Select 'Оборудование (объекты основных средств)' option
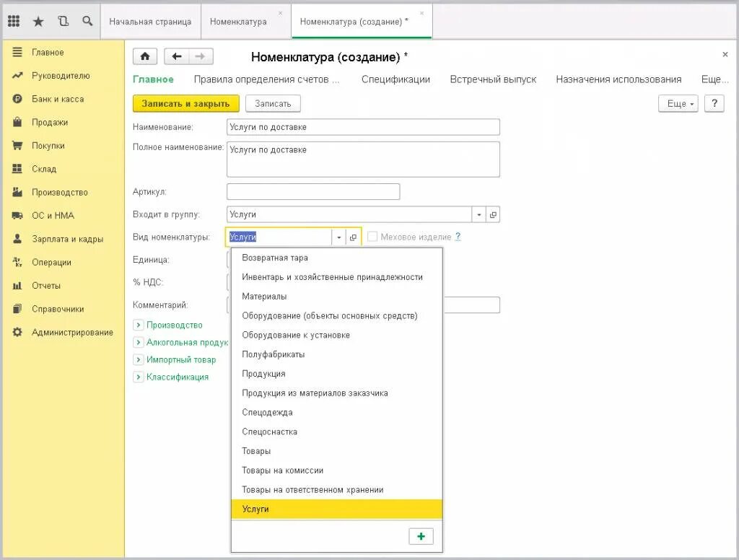Screen dimensions: 739x560 point(336,316)
